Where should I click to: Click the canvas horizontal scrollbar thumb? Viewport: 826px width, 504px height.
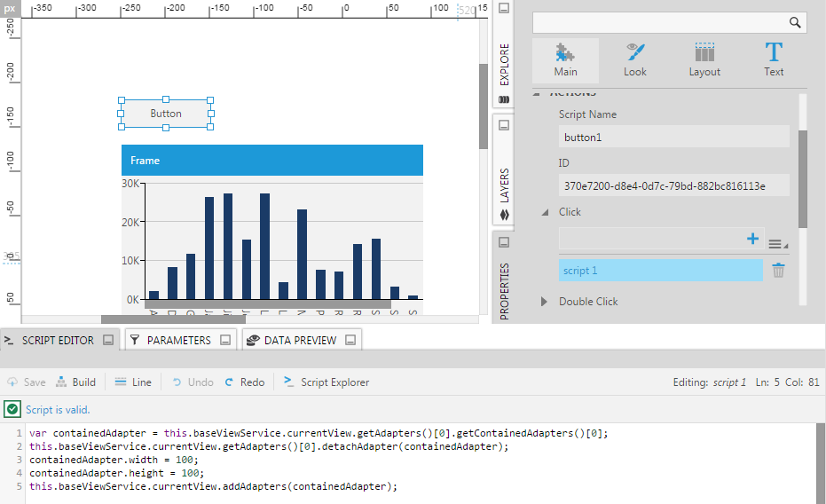pos(173,319)
